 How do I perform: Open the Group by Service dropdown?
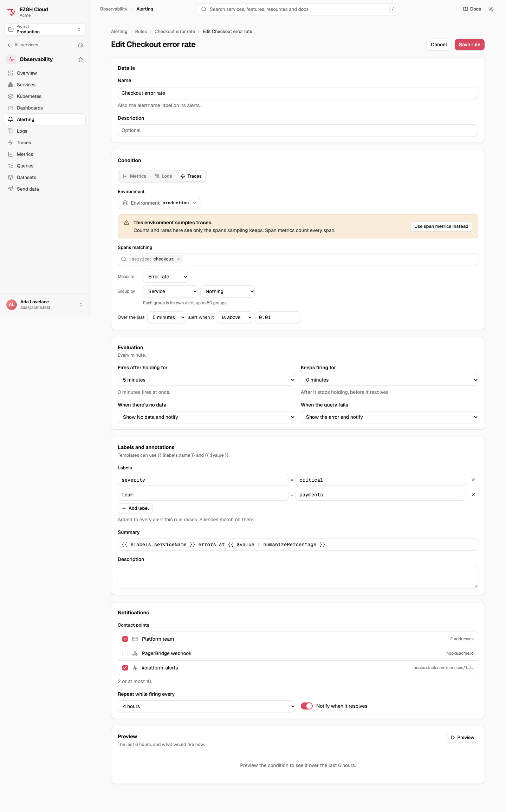pos(170,291)
